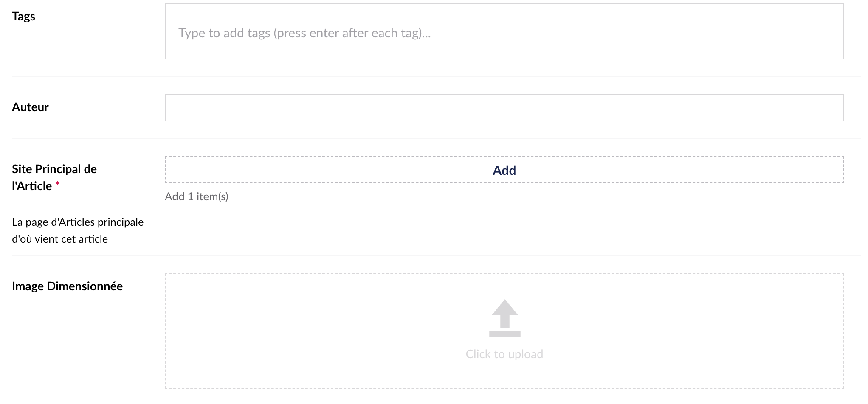Click the Auteur field label
This screenshot has width=868, height=404.
pyautogui.click(x=30, y=107)
